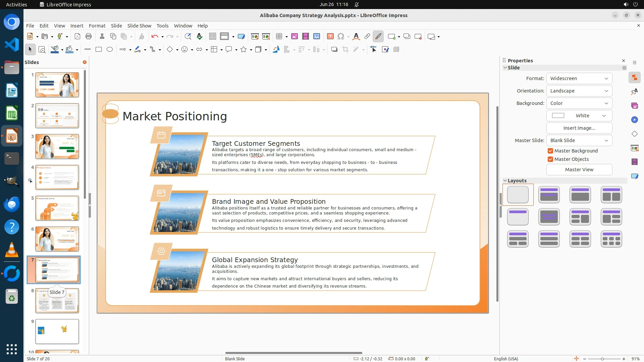Collapse the Layouts section expander
Image resolution: width=644 pixels, height=362 pixels.
point(505,181)
